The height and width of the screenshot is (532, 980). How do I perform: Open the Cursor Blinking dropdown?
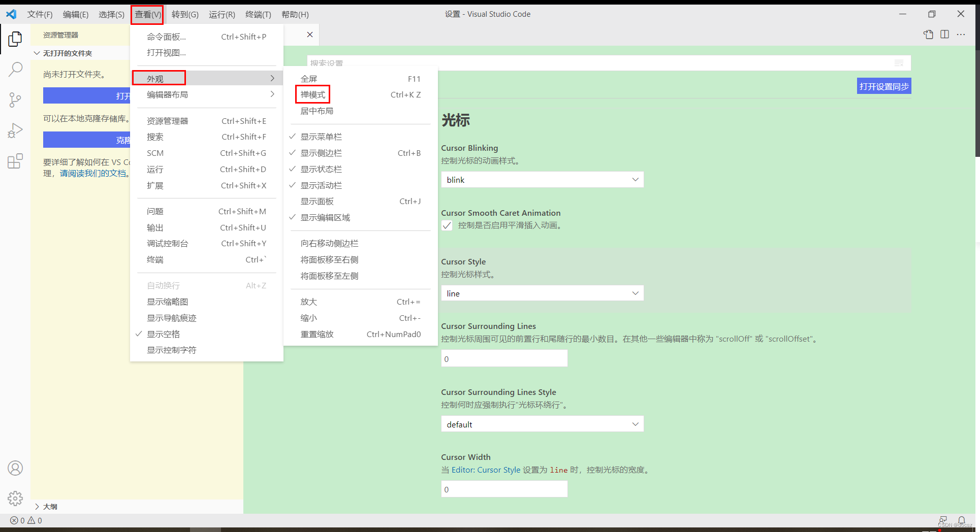pos(542,180)
